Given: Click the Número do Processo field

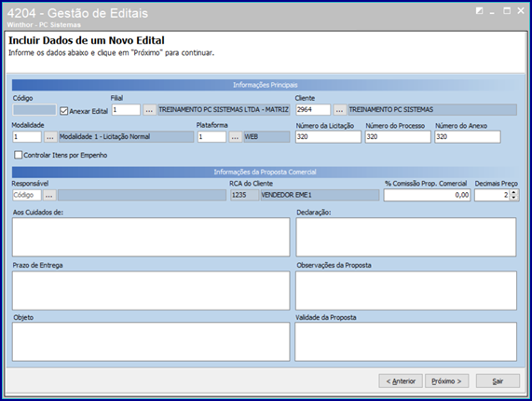Looking at the screenshot, I should (x=398, y=137).
